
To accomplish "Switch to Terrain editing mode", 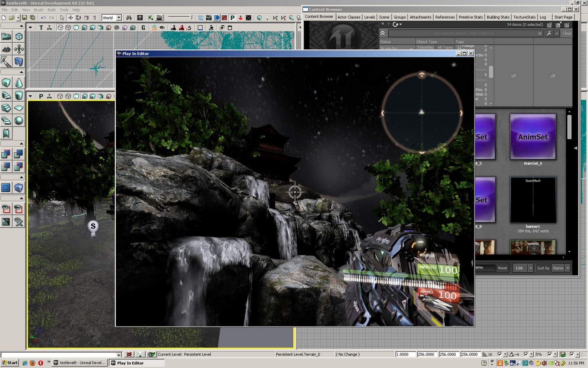I will 6,49.
